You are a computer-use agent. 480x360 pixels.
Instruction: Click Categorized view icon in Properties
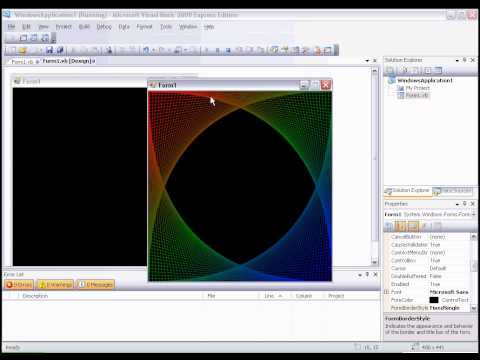coord(390,227)
